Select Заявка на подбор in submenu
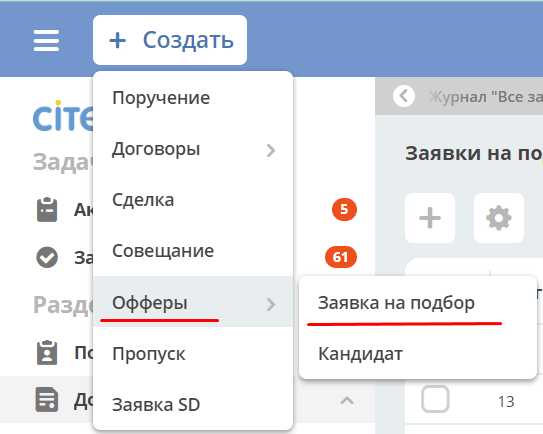Viewport: 543px width, 434px height. [418, 303]
